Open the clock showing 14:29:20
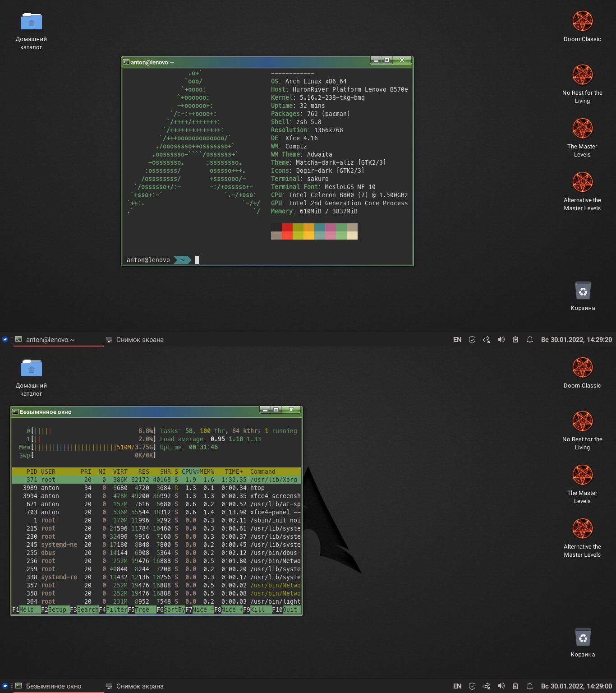 point(576,340)
